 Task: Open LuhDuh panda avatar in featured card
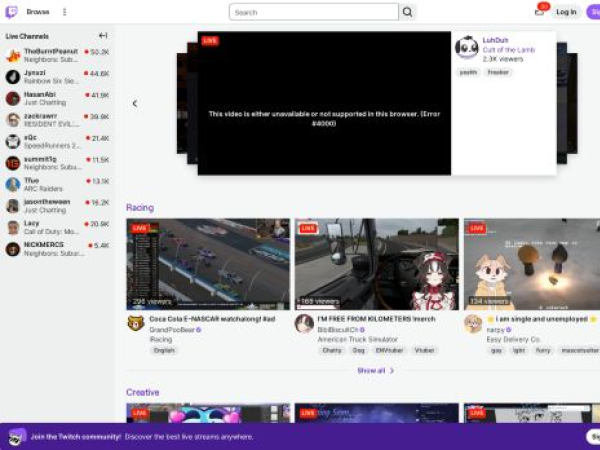466,47
